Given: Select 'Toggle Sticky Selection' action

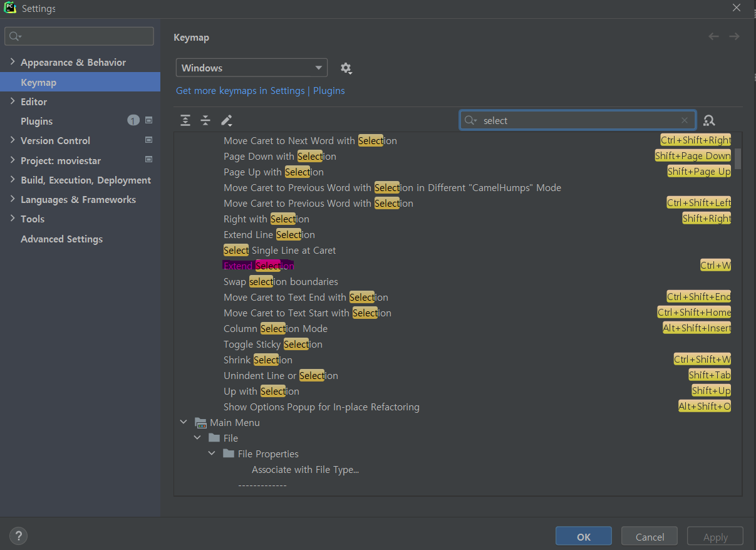Looking at the screenshot, I should tap(273, 345).
